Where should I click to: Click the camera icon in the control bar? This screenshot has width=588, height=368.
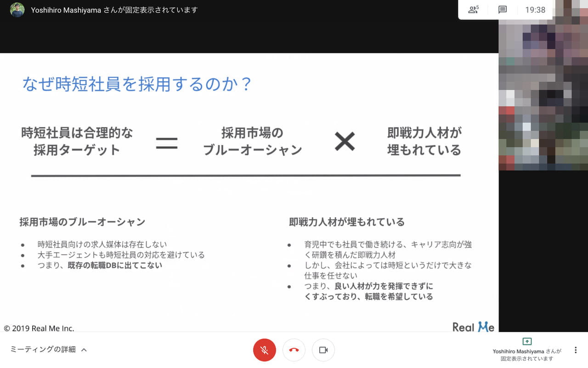(x=323, y=350)
